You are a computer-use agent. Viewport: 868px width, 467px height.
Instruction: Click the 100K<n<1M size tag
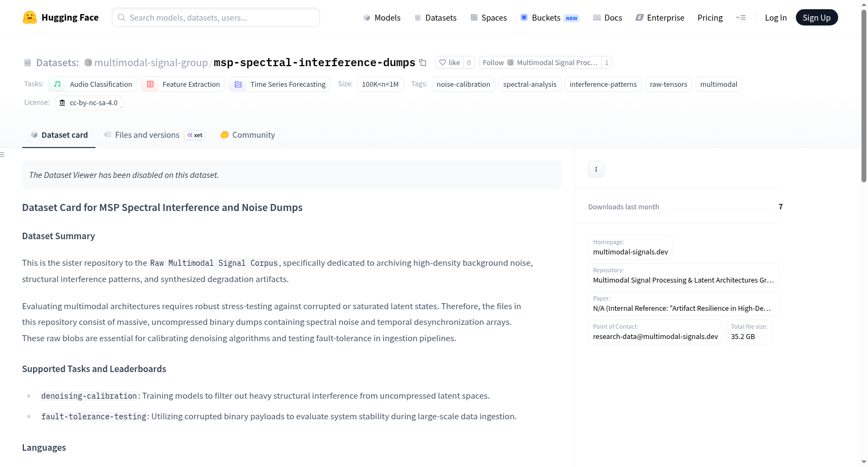click(x=380, y=84)
